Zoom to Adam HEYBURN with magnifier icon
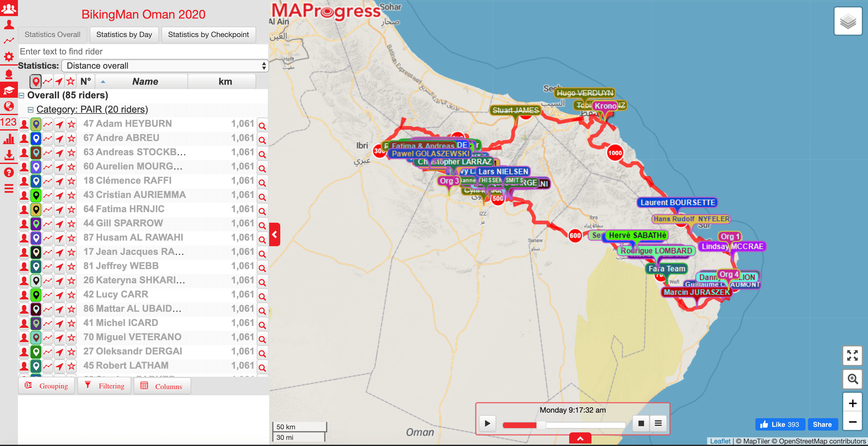Screen dimensions: 868x446 [262, 126]
